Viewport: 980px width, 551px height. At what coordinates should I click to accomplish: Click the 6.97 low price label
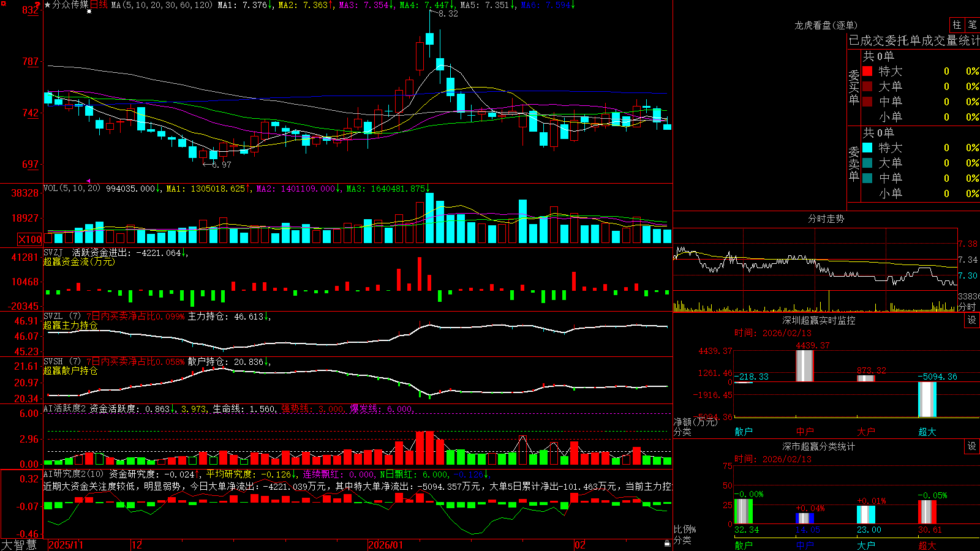click(x=222, y=164)
